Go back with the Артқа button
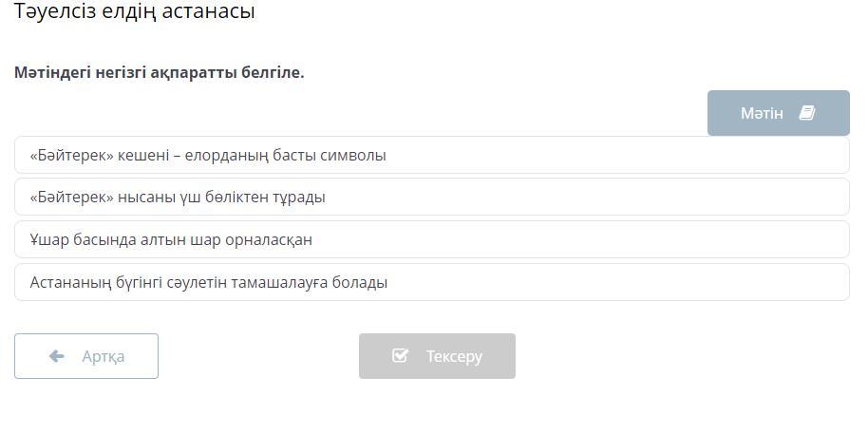 pyautogui.click(x=86, y=356)
